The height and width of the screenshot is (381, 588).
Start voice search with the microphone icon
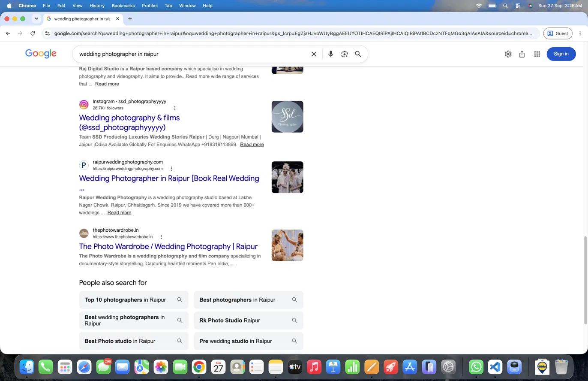(x=330, y=54)
